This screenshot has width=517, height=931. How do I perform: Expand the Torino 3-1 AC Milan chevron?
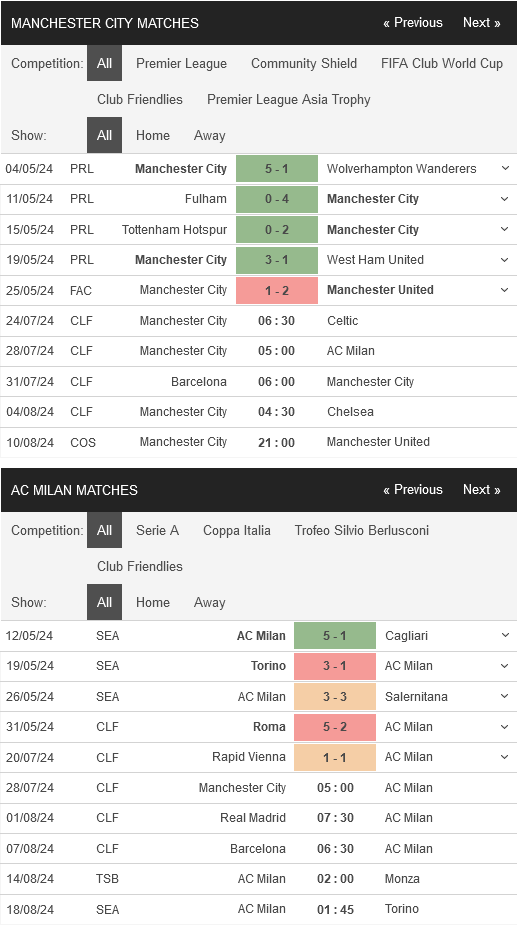[505, 666]
